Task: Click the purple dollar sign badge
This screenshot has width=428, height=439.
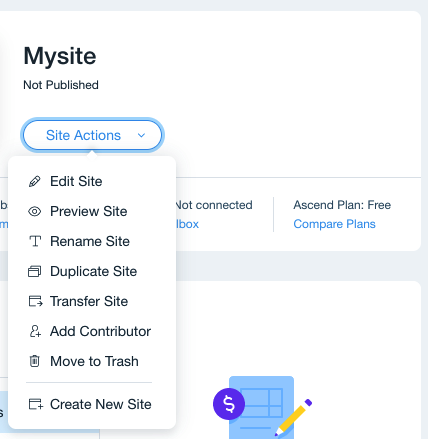Action: 229,404
